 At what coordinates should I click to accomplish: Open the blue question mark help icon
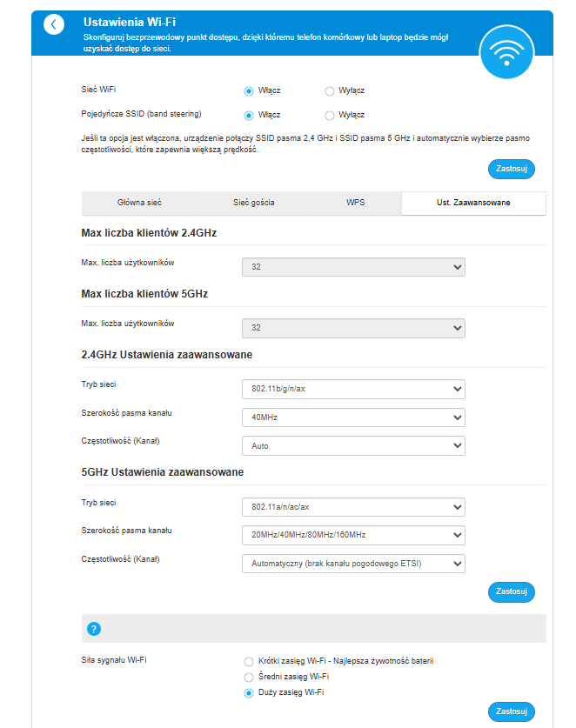click(x=94, y=629)
